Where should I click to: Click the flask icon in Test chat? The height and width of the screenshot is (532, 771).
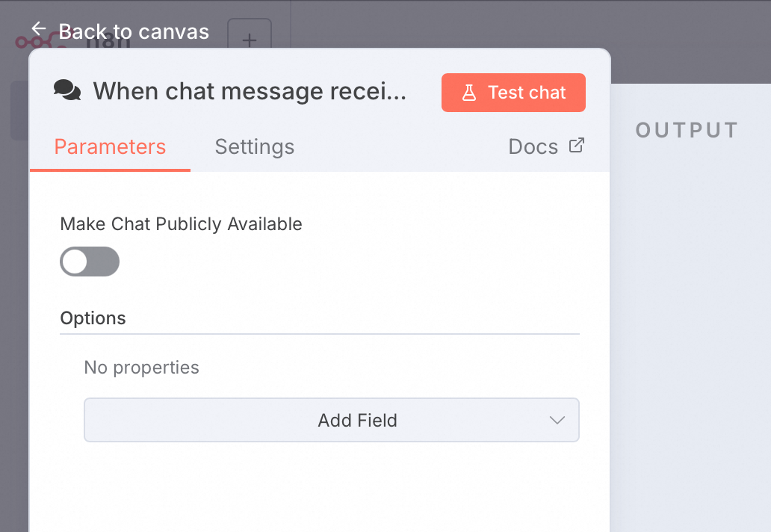469,93
